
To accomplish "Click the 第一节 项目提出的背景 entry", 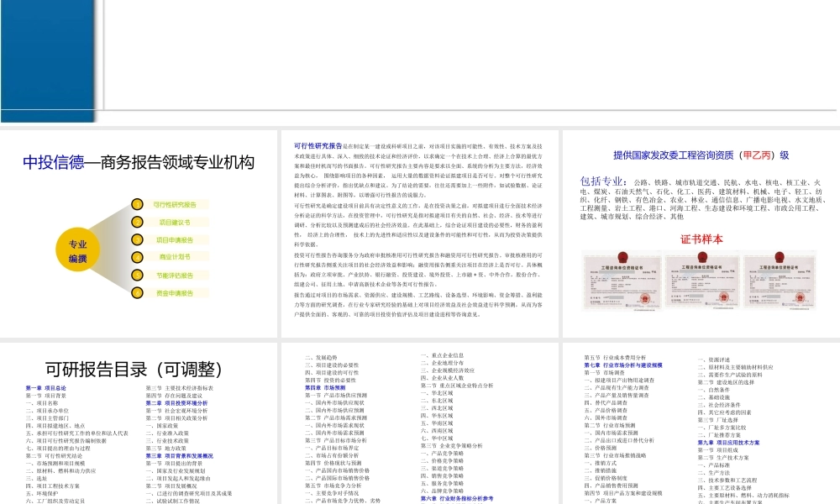I will tap(174, 464).
